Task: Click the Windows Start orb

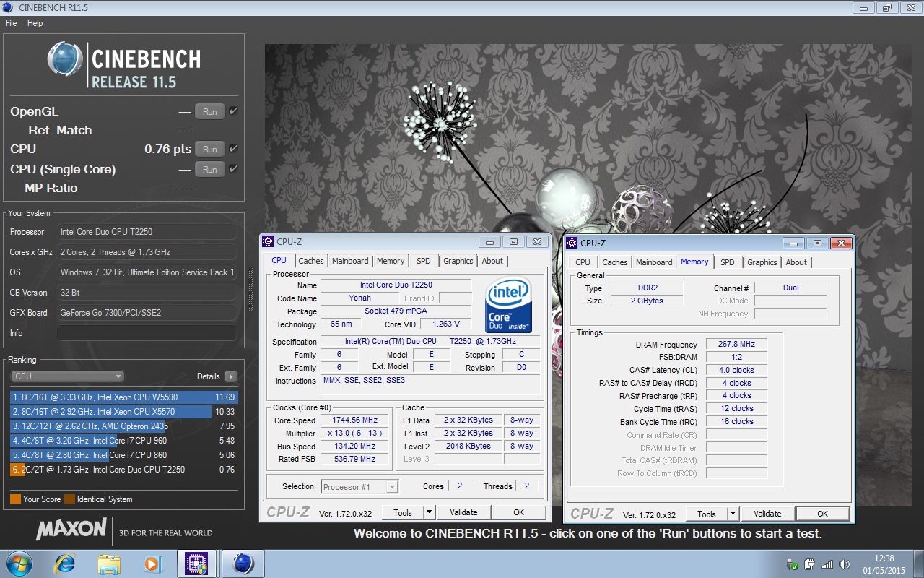Action: pyautogui.click(x=19, y=564)
